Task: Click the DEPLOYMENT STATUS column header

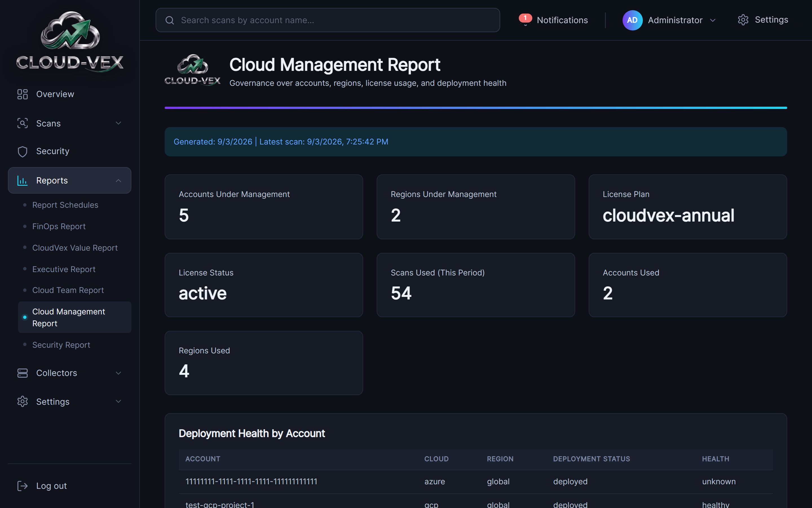Action: pyautogui.click(x=591, y=459)
